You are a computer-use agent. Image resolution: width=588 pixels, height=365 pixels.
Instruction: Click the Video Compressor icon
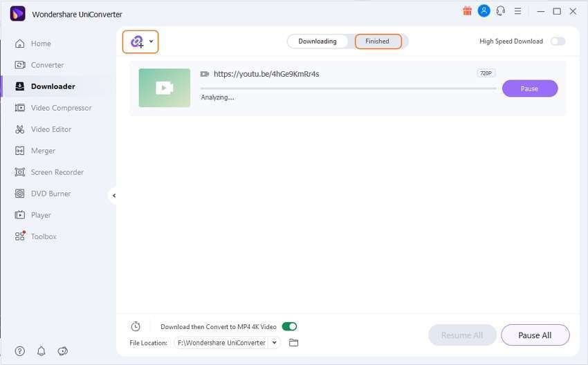click(x=19, y=108)
